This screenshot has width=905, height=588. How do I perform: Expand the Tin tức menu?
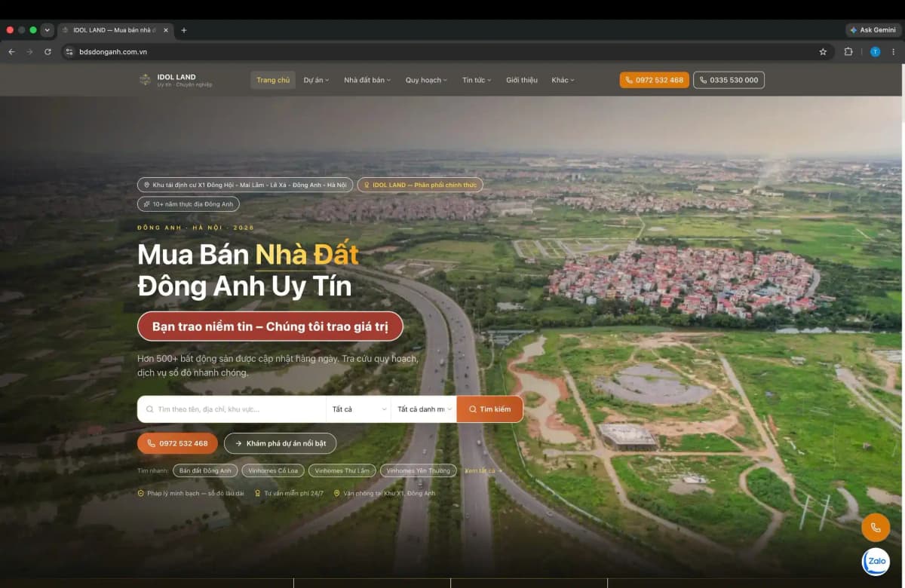pyautogui.click(x=477, y=80)
